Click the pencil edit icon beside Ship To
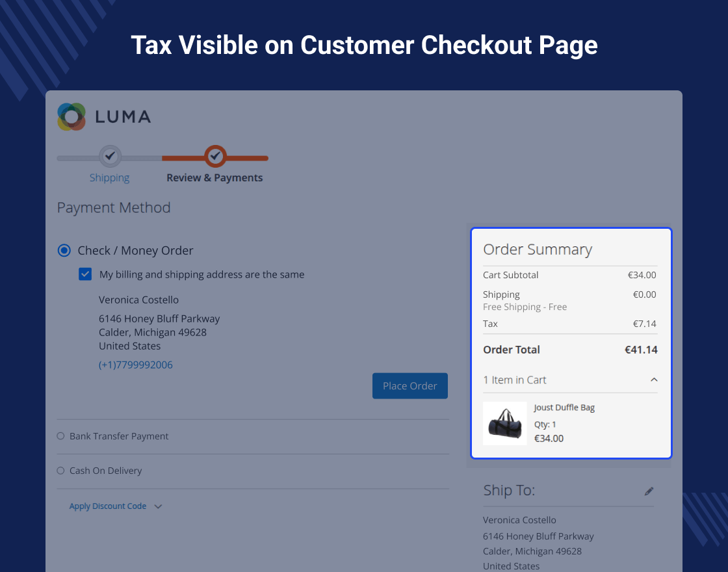728x572 pixels. pos(649,491)
